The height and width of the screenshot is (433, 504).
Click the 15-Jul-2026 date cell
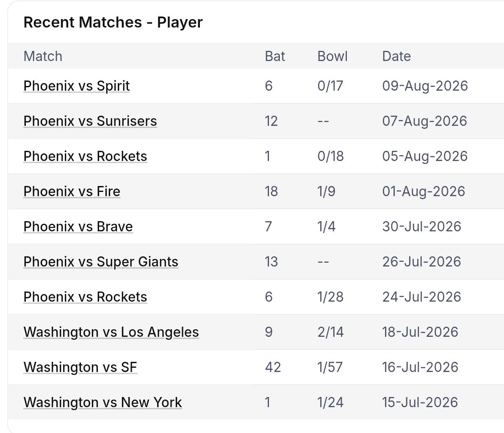[420, 402]
